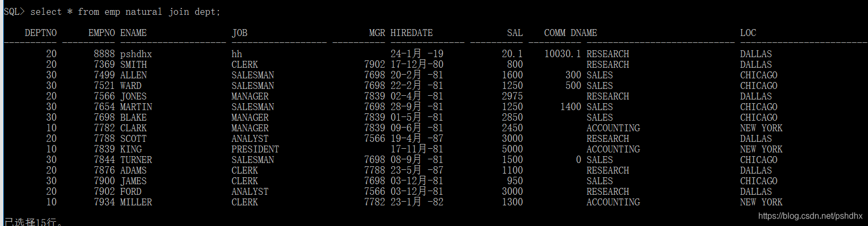Click the salary value 1100

[x=512, y=170]
